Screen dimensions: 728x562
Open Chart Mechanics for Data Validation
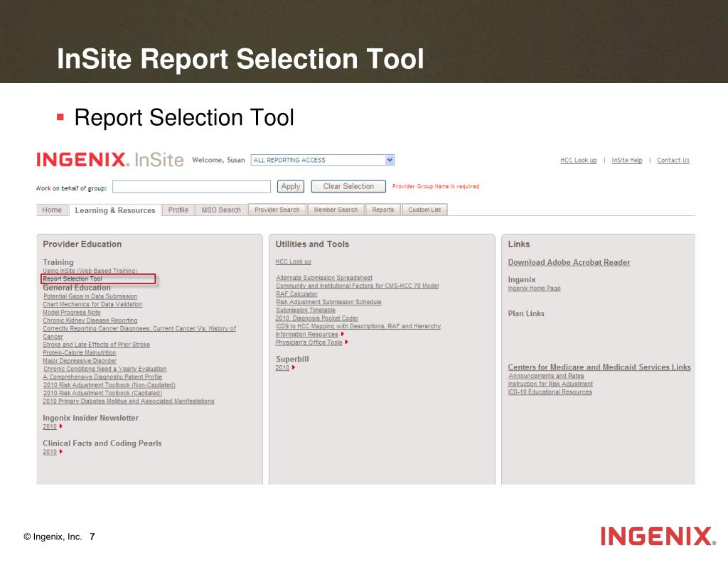pyautogui.click(x=93, y=304)
